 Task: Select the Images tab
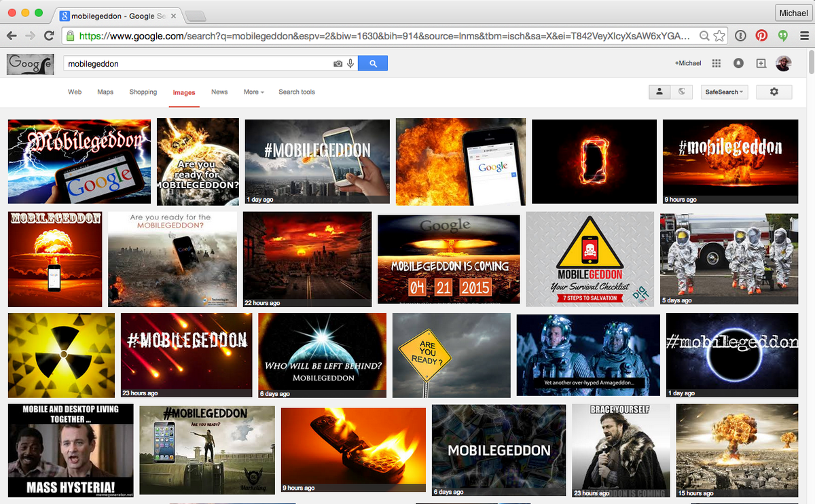(x=184, y=92)
